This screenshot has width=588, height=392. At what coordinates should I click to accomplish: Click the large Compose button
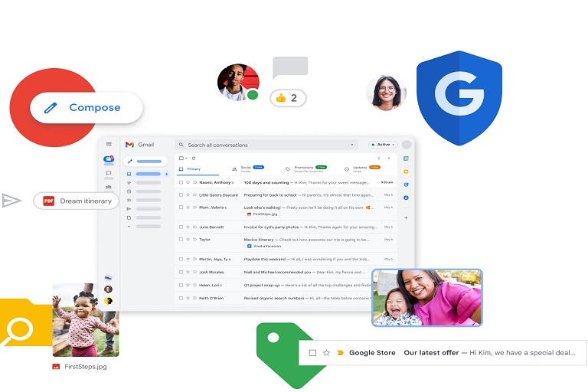(x=86, y=108)
